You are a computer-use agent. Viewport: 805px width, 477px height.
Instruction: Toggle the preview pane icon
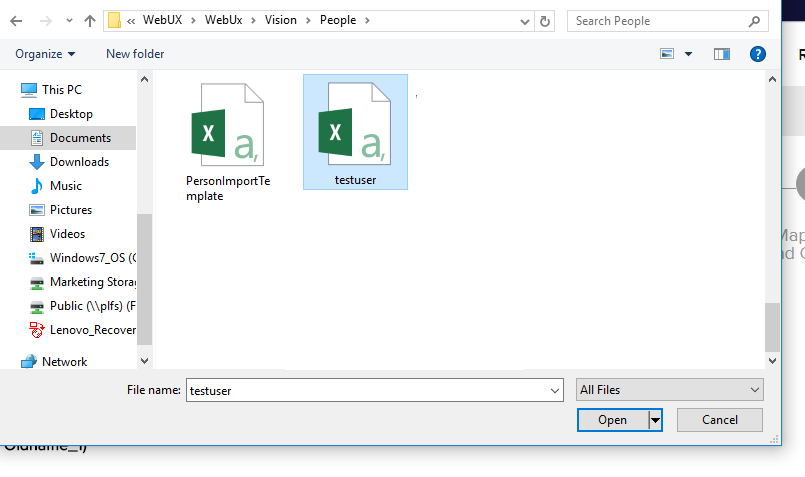pyautogui.click(x=722, y=54)
